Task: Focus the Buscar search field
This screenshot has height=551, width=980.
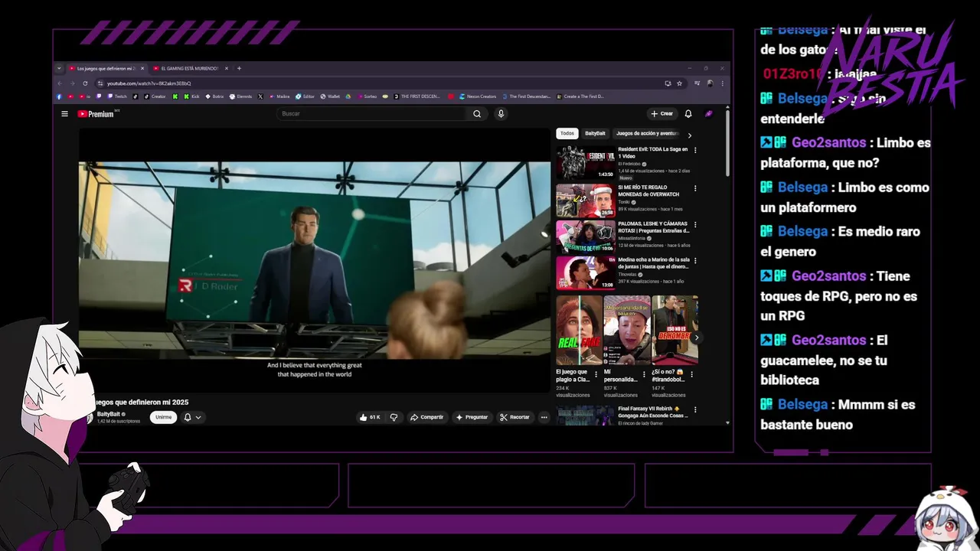Action: [x=373, y=114]
